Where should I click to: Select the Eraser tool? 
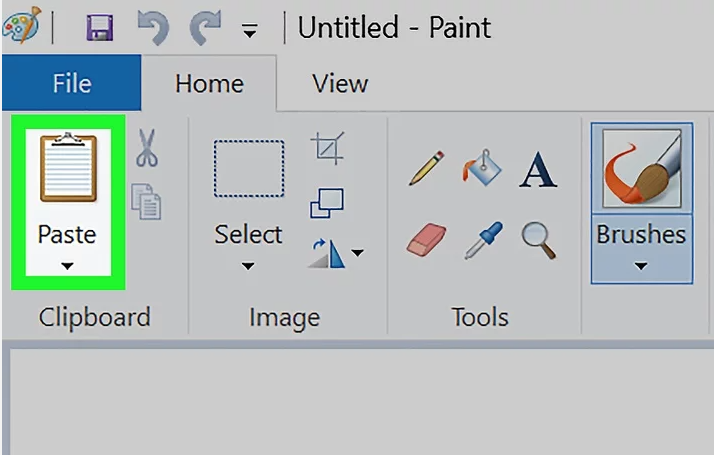tap(426, 240)
